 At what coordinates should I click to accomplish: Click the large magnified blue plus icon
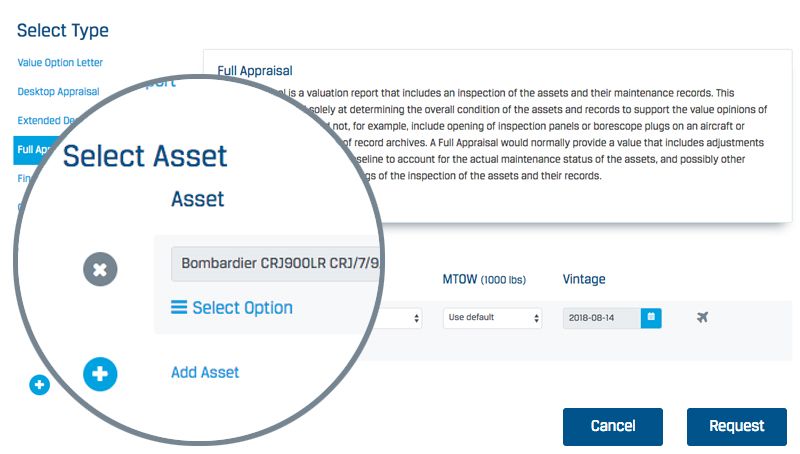(100, 373)
